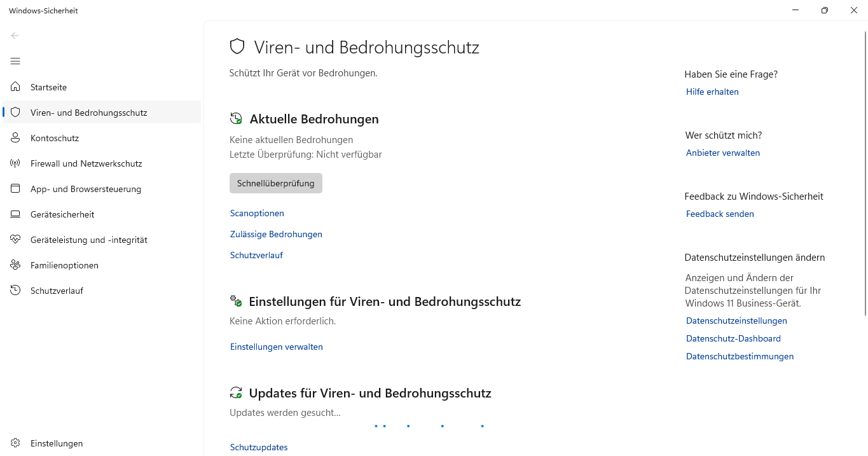Open Einstellungen via gear icon
Image resolution: width=868 pixels, height=456 pixels.
pyautogui.click(x=16, y=443)
